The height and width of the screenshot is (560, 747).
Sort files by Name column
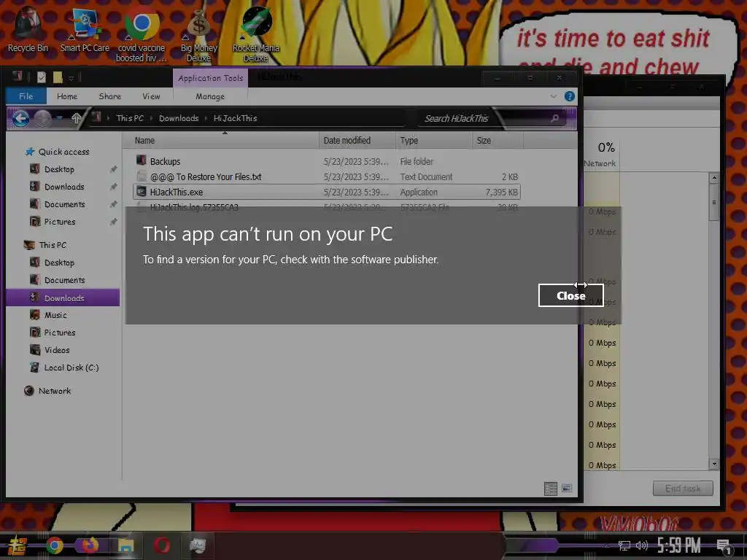(220, 141)
